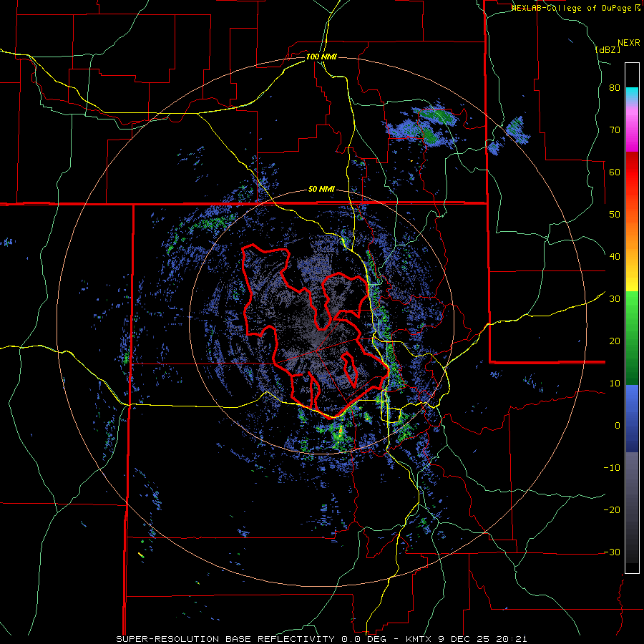The image size is (644, 644).
Task: Click the blue segment of the color bar
Action: coord(632,419)
